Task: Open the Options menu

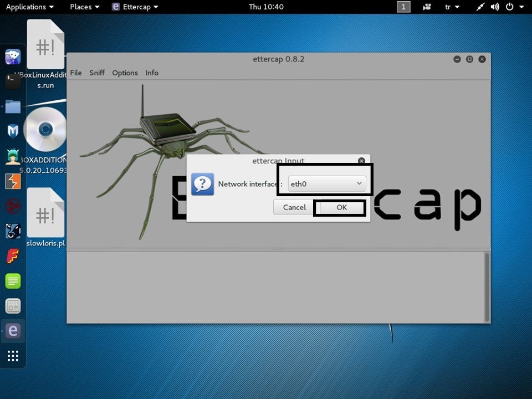Action: coord(125,73)
